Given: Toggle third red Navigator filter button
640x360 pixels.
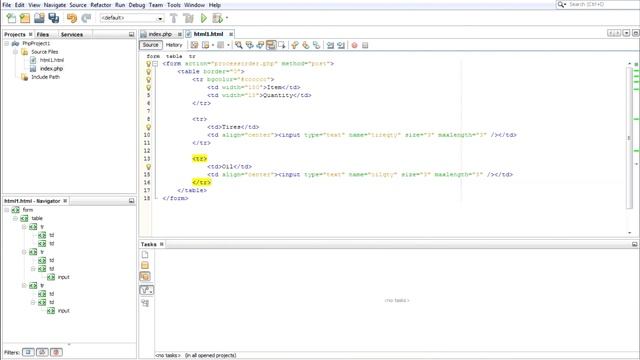Looking at the screenshot, I should (x=56, y=352).
